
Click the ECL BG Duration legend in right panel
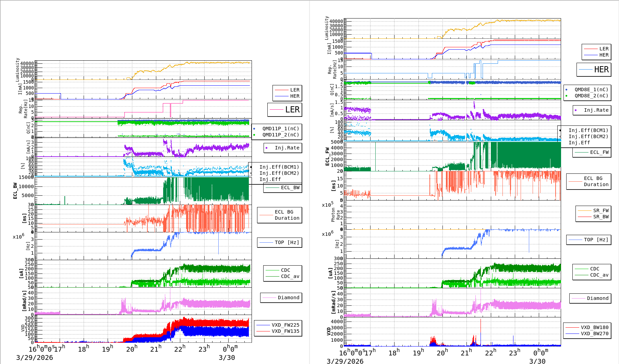coord(596,181)
